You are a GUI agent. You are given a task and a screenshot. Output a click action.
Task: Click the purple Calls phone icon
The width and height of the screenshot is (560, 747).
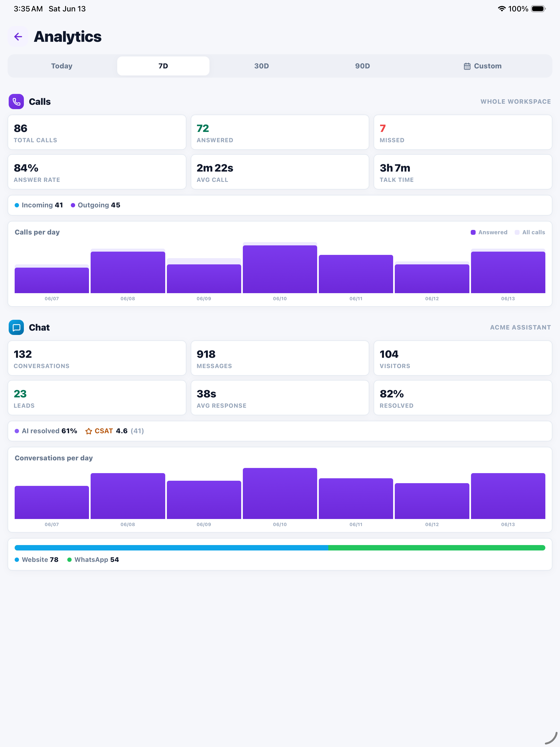(16, 102)
